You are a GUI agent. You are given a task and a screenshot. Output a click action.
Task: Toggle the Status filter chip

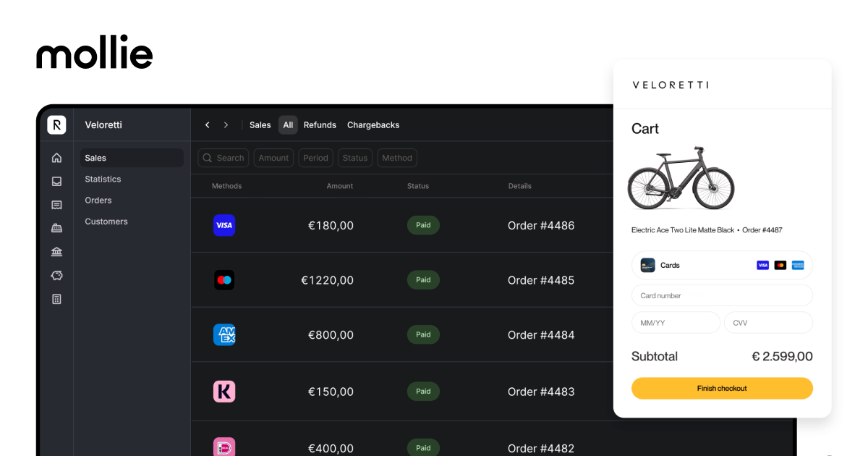tap(354, 158)
